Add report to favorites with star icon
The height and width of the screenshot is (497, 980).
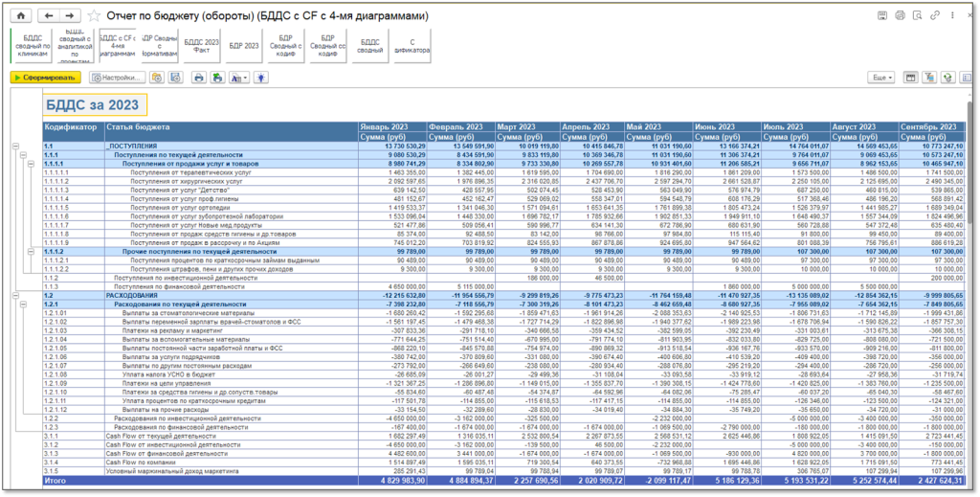pyautogui.click(x=92, y=17)
